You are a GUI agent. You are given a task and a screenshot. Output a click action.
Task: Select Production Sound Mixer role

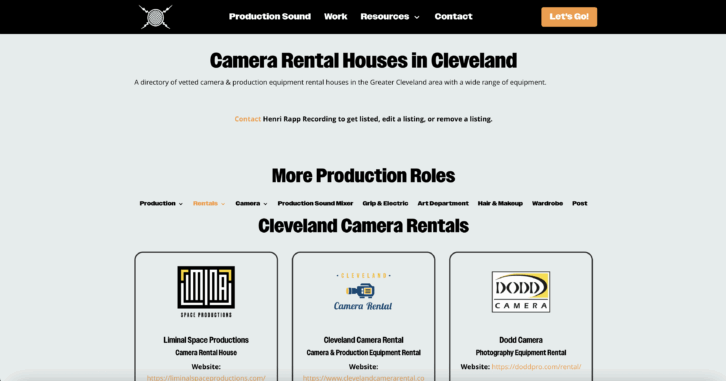point(315,203)
